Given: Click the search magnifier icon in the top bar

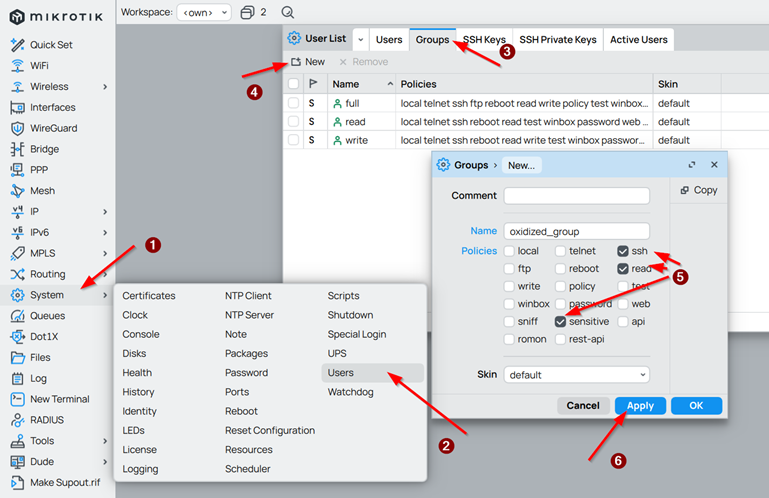Looking at the screenshot, I should [288, 12].
